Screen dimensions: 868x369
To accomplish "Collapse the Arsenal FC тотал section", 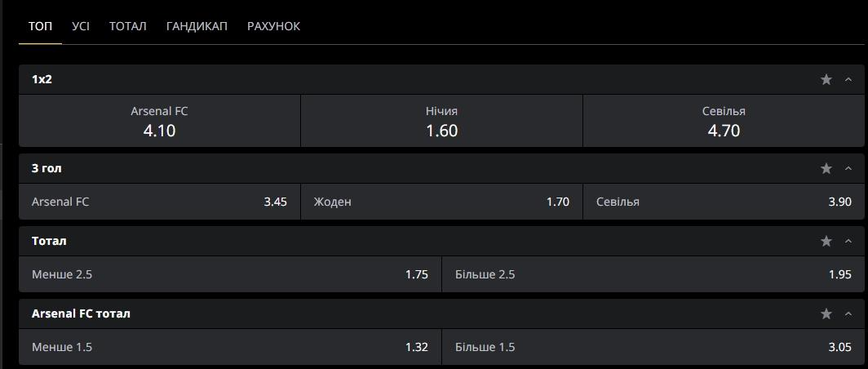I will click(x=848, y=313).
